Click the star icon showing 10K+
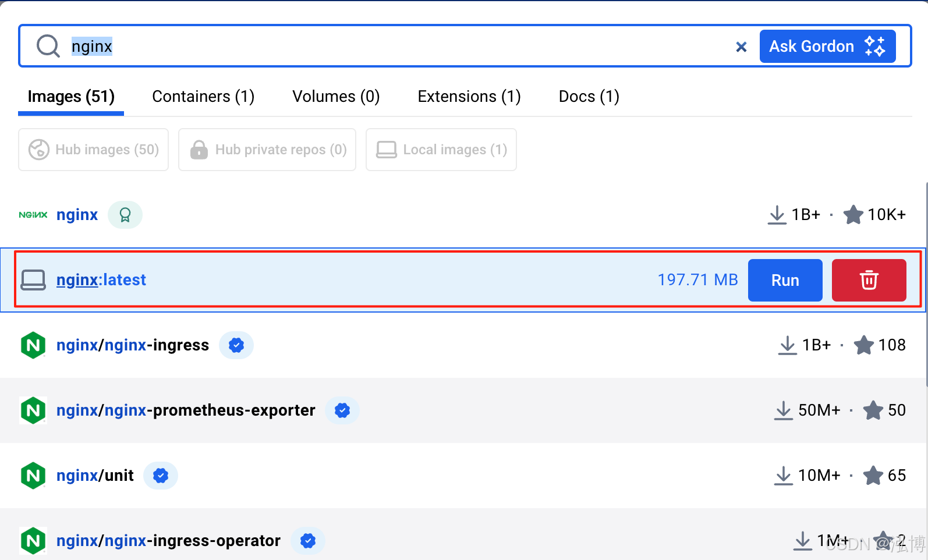 click(x=853, y=215)
